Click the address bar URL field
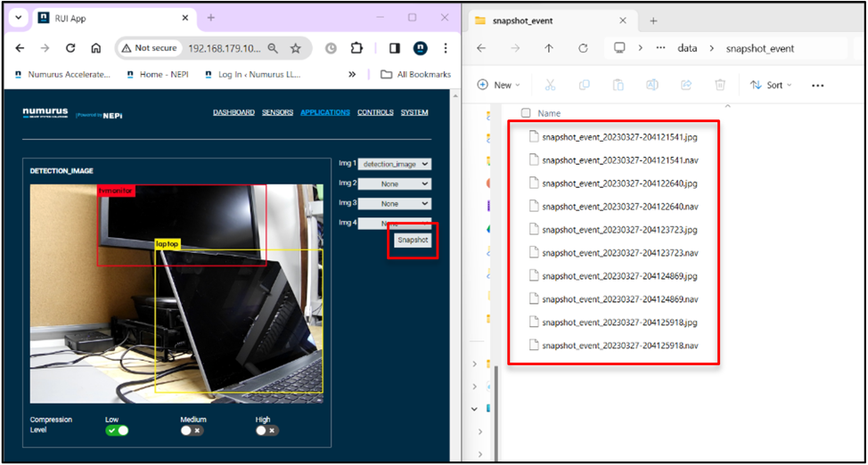The height and width of the screenshot is (465, 868). [225, 48]
